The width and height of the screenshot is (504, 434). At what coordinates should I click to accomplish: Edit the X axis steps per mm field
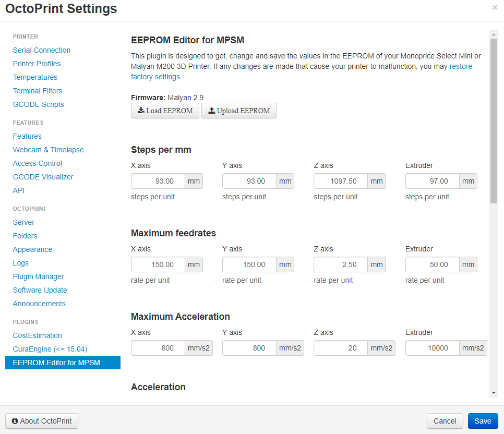(x=158, y=181)
